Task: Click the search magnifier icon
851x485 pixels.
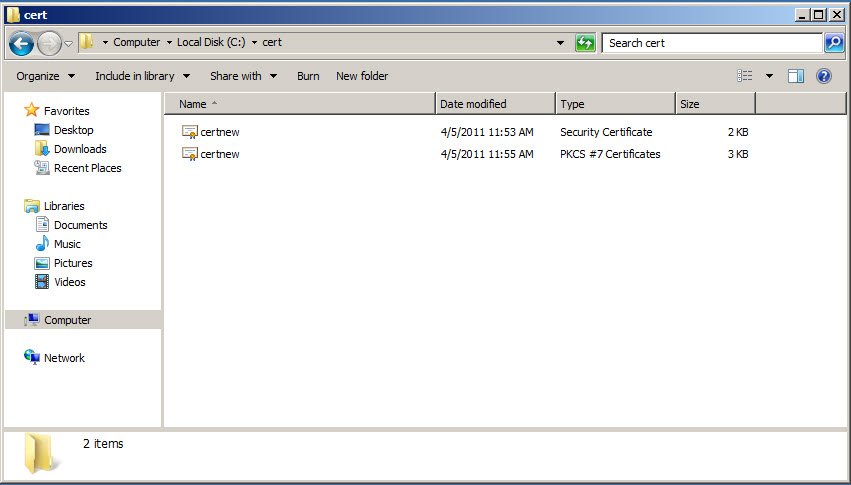Action: [x=834, y=43]
